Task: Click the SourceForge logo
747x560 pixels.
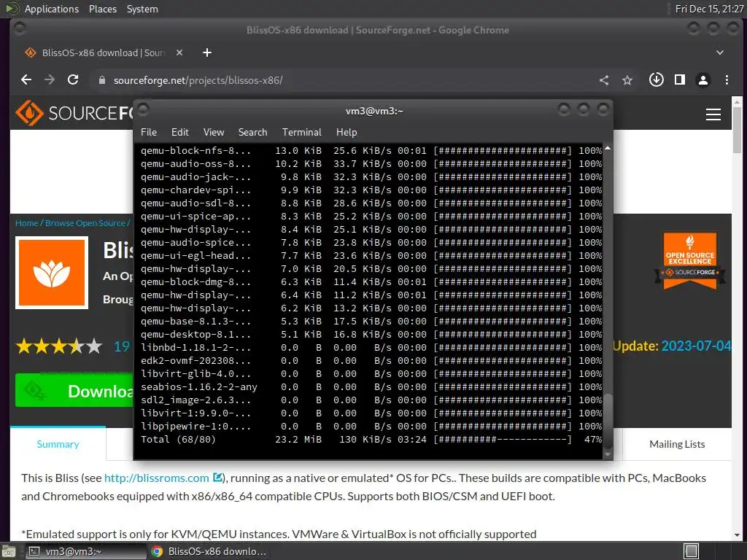Action: [75, 113]
